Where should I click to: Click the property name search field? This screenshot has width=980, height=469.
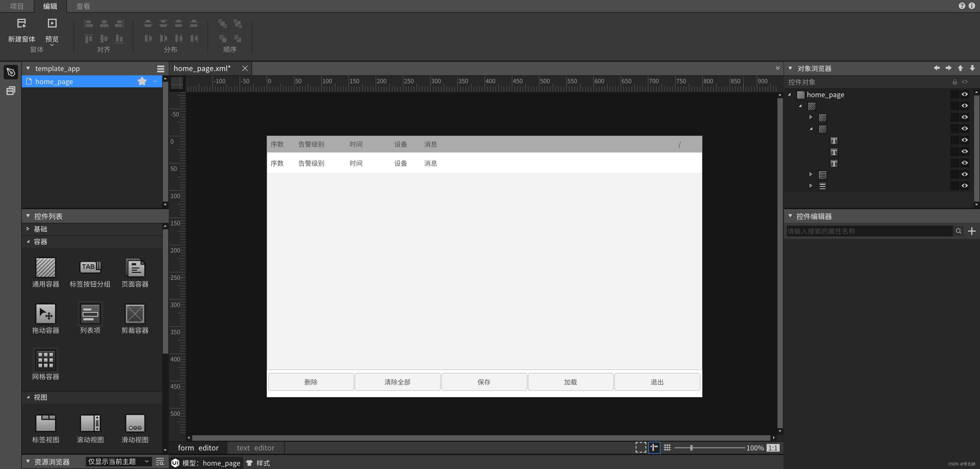click(869, 231)
